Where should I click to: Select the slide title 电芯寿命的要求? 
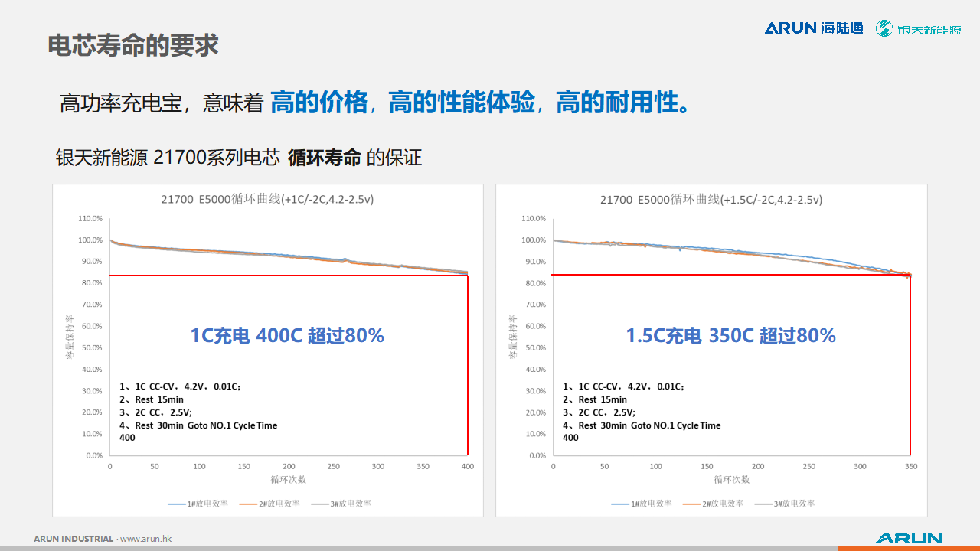133,45
